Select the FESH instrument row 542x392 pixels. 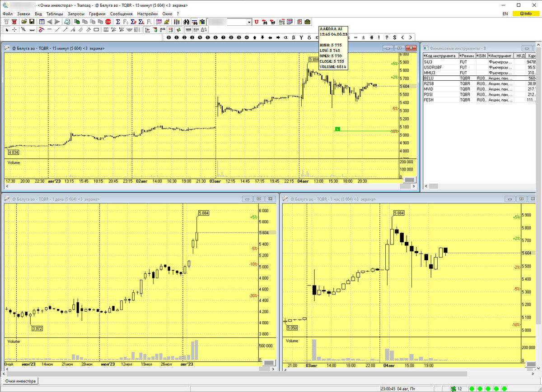(x=479, y=100)
